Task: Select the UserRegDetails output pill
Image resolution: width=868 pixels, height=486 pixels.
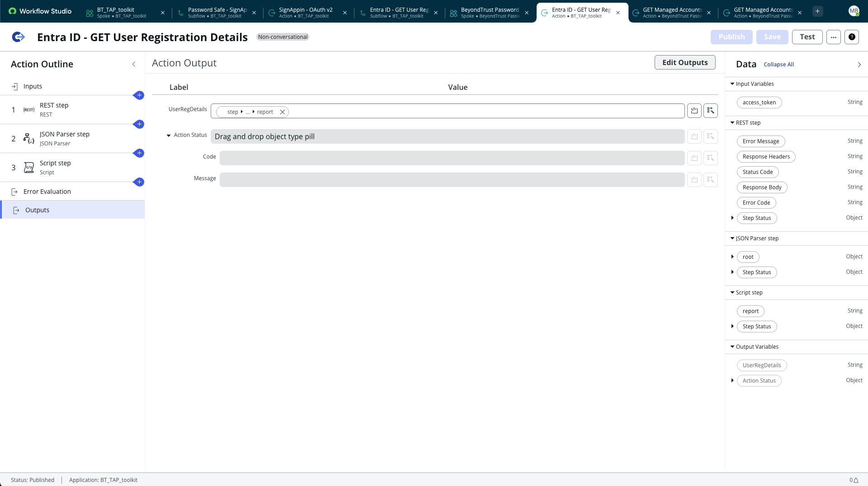Action: coord(762,365)
